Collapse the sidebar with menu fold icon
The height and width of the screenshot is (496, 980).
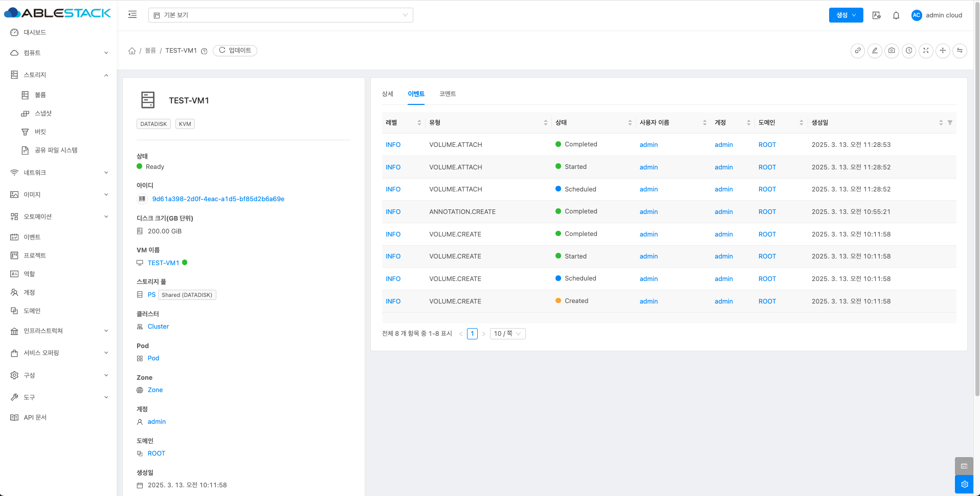pos(132,15)
